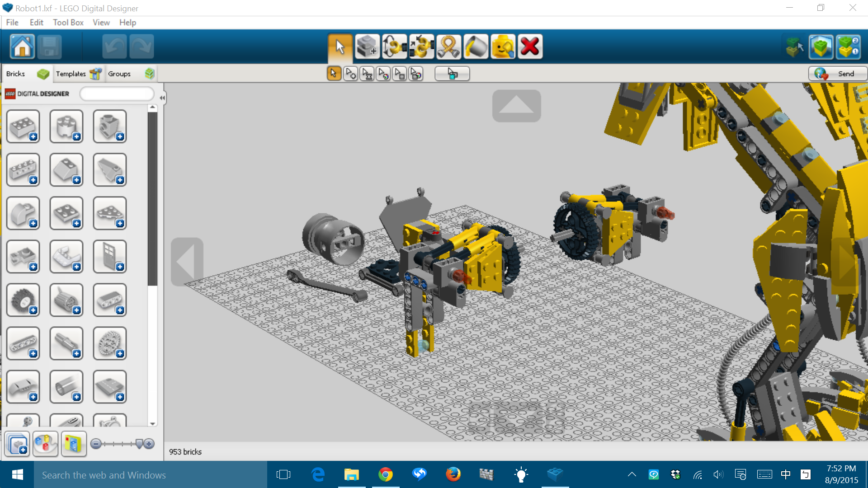Enable multi-select mode in the selection options
Image resolution: width=868 pixels, height=488 pixels.
350,73
